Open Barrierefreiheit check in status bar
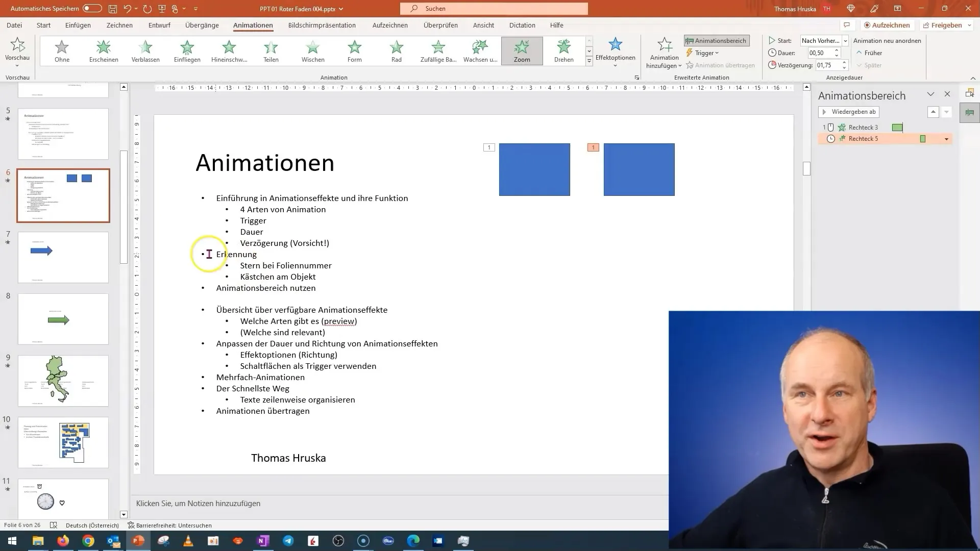Viewport: 980px width, 551px height. 169,525
